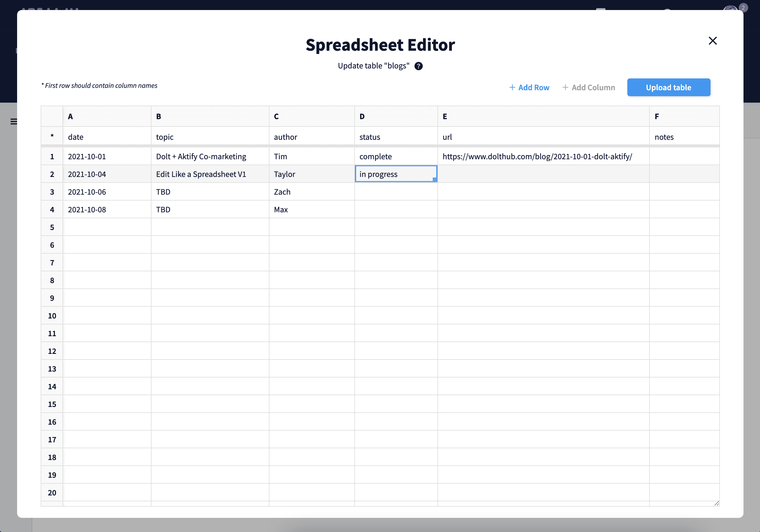
Task: Select row header 1
Action: pyautogui.click(x=52, y=156)
